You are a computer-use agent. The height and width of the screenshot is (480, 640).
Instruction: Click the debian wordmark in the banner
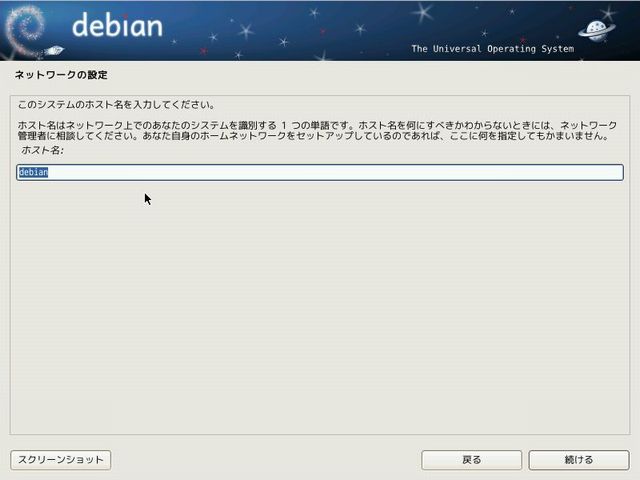click(117, 25)
